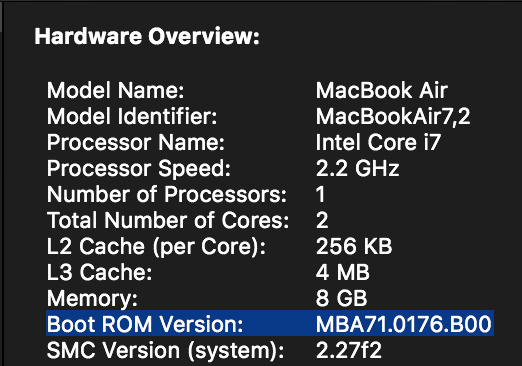
Task: Click the L2 Cache (per Core) label
Action: click(x=157, y=246)
